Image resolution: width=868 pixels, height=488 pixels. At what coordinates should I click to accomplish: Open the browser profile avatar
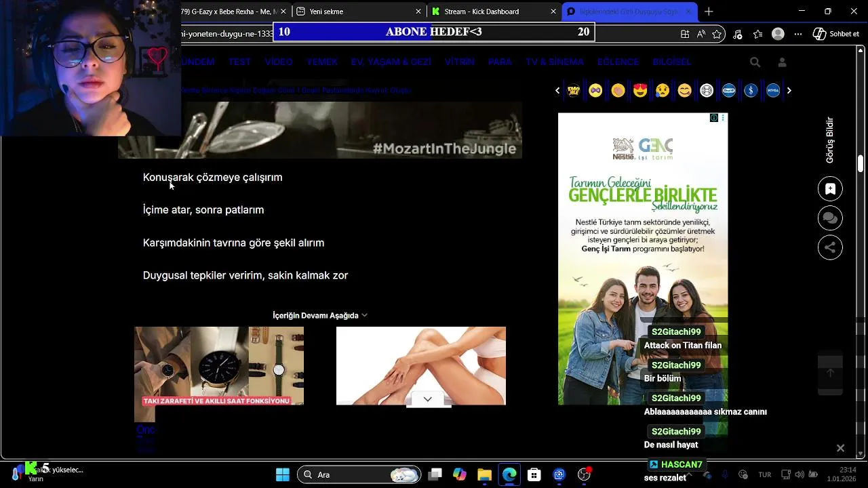click(x=778, y=34)
